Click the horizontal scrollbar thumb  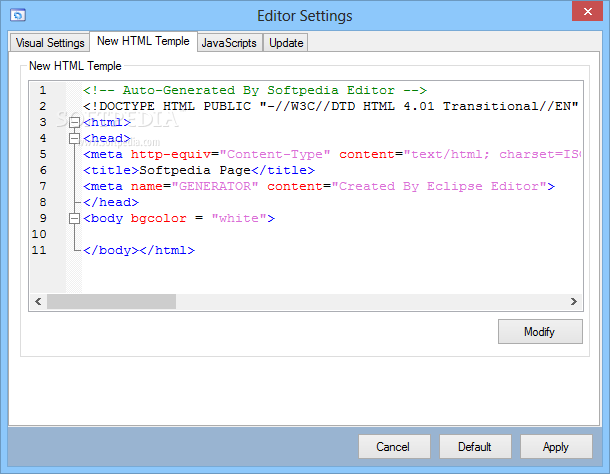[x=111, y=301]
